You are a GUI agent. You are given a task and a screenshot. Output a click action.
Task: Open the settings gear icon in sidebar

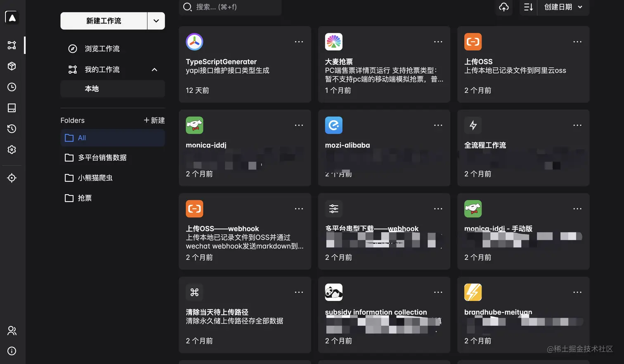(x=12, y=150)
